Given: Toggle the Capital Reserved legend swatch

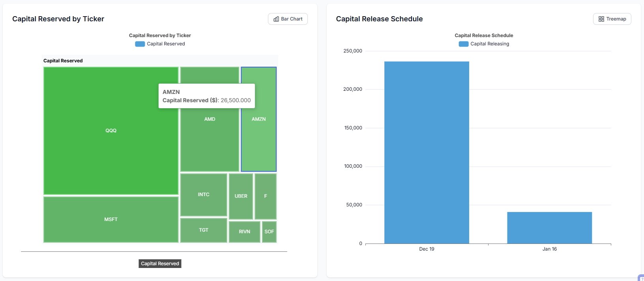Looking at the screenshot, I should coord(140,44).
